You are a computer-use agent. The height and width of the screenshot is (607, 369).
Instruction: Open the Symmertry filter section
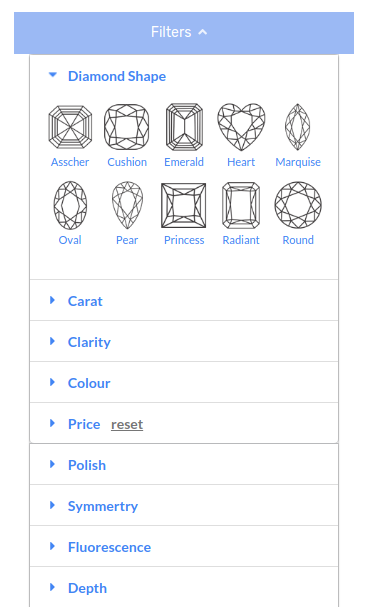(184, 506)
